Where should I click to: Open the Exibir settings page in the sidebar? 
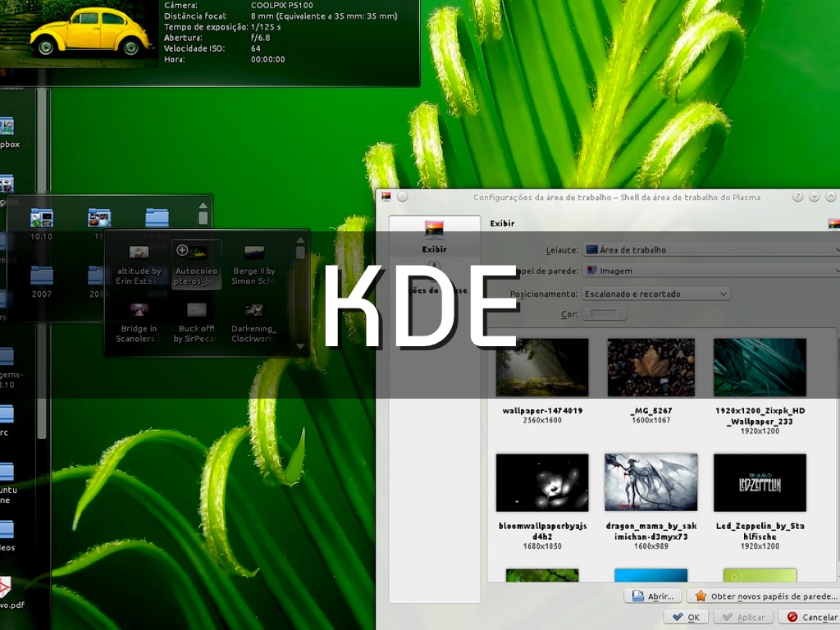click(434, 235)
